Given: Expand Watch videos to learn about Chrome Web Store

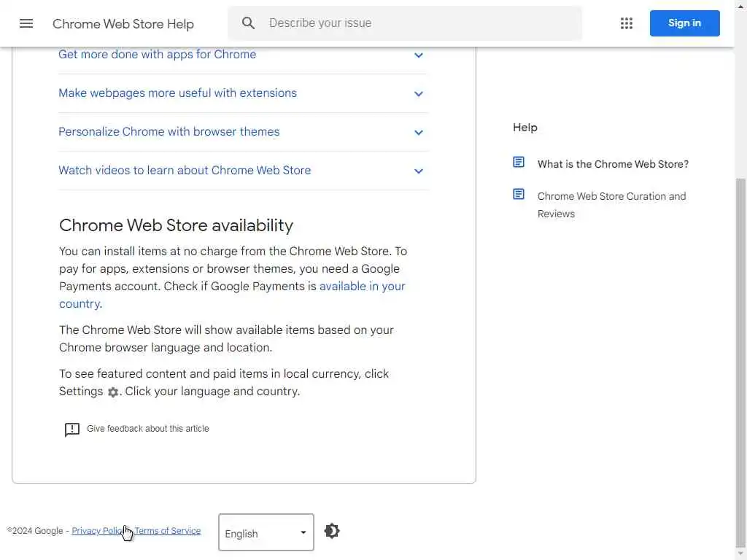Looking at the screenshot, I should [419, 171].
